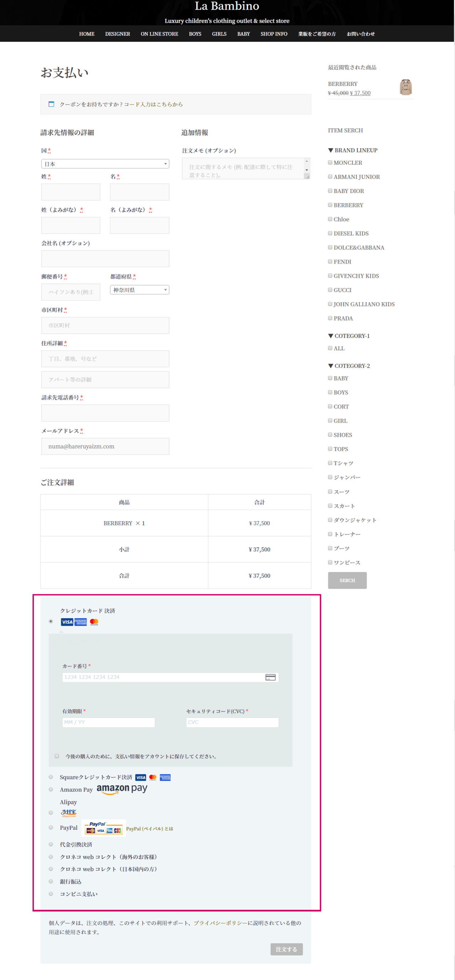The image size is (455, 980).
Task: Go to ON LINE STORE menu
Action: tap(159, 34)
